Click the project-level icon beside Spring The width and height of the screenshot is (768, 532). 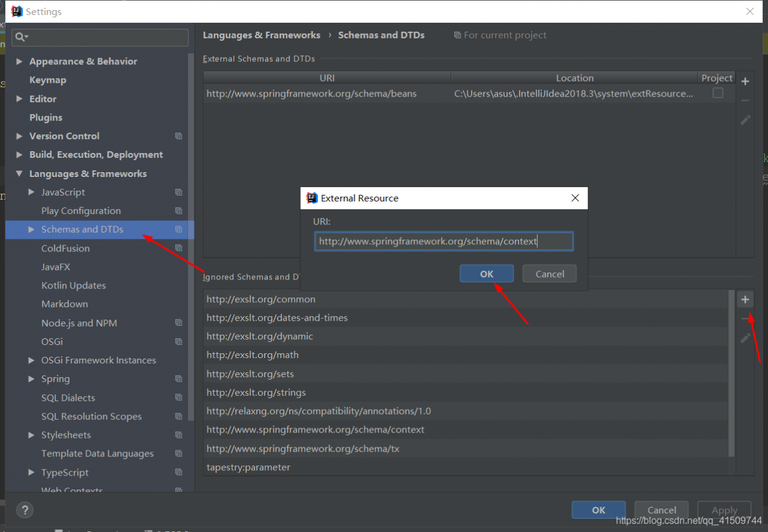(x=178, y=379)
